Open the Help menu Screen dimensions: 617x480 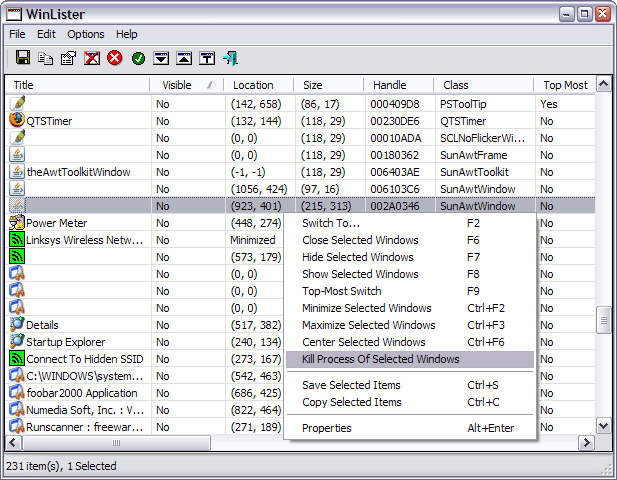pyautogui.click(x=127, y=34)
